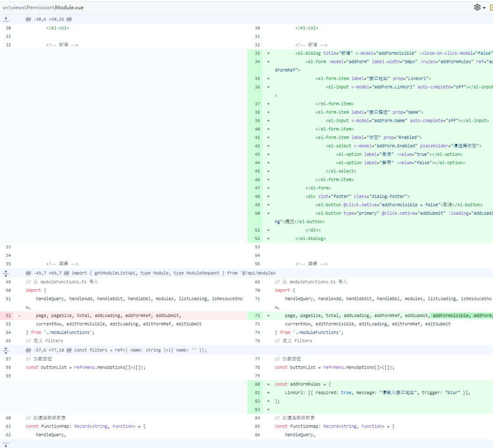Click 'import {' on original line 50
Image resolution: width=493 pixels, height=448 pixels.
pyautogui.click(x=36, y=290)
